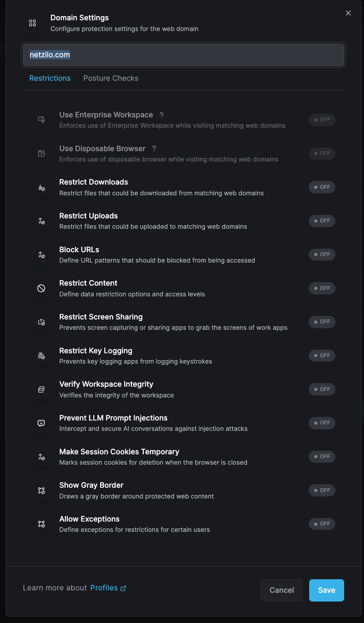Click the Restrict Content prohibited icon
Screen dimensions: 364x623
pos(41,288)
